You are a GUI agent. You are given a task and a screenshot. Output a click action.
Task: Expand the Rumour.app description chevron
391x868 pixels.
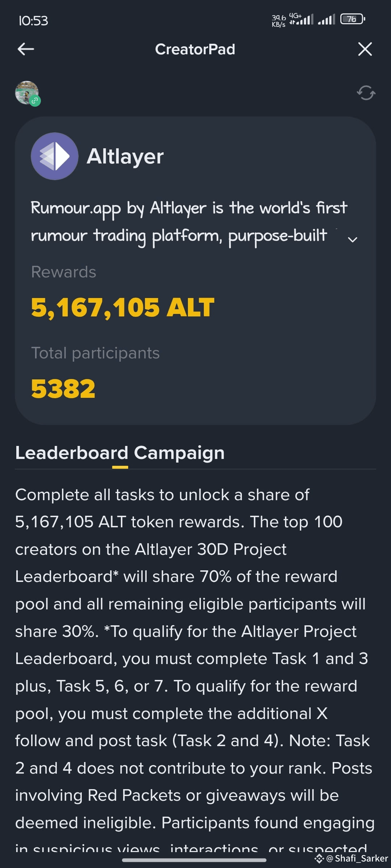click(353, 239)
